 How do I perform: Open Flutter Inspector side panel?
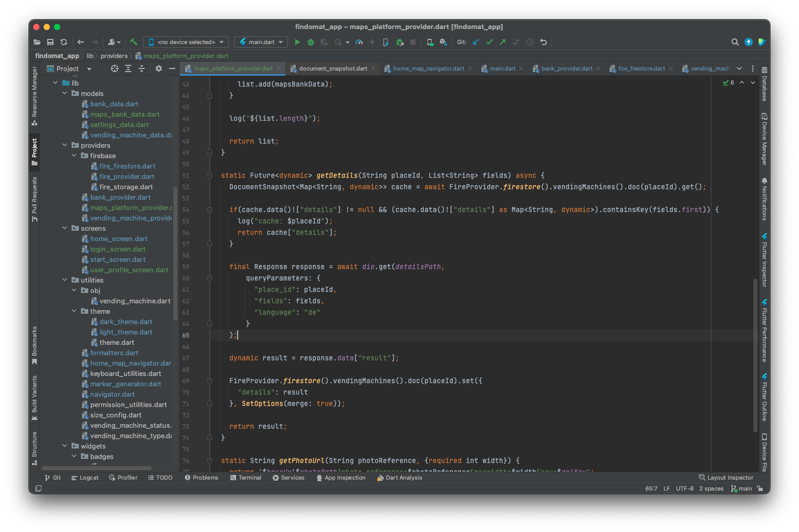[764, 260]
